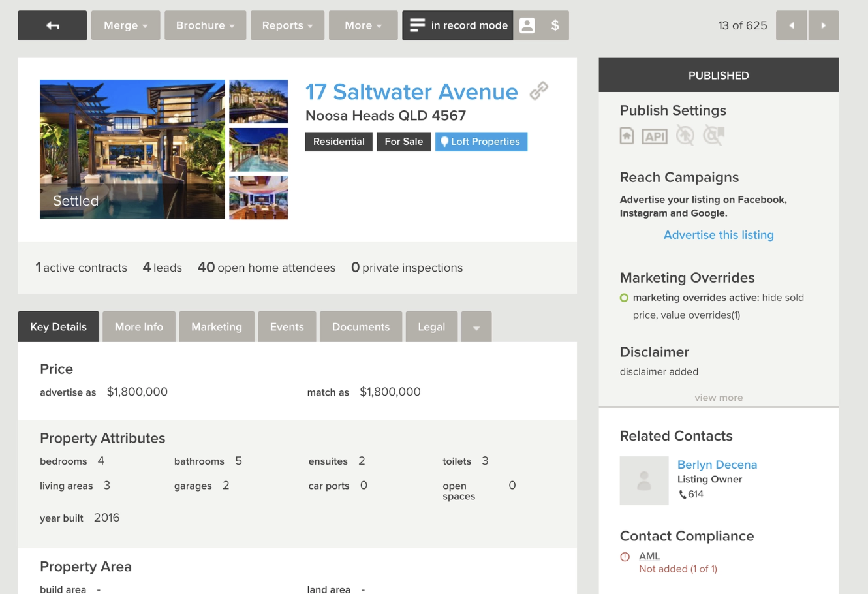Click the toilets value 3

pos(485,461)
